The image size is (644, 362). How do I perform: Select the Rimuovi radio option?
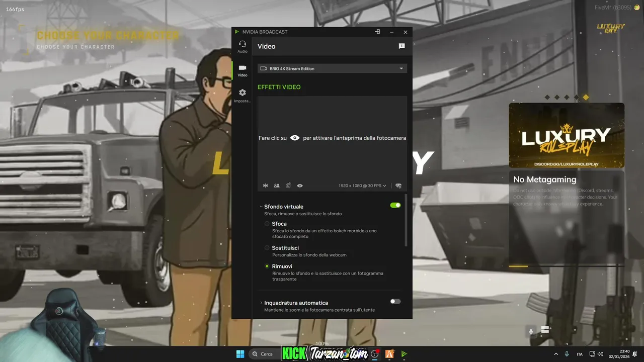click(x=267, y=266)
